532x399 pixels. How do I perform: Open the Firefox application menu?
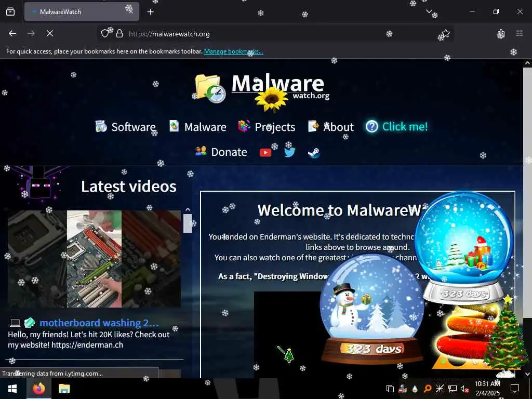520,33
